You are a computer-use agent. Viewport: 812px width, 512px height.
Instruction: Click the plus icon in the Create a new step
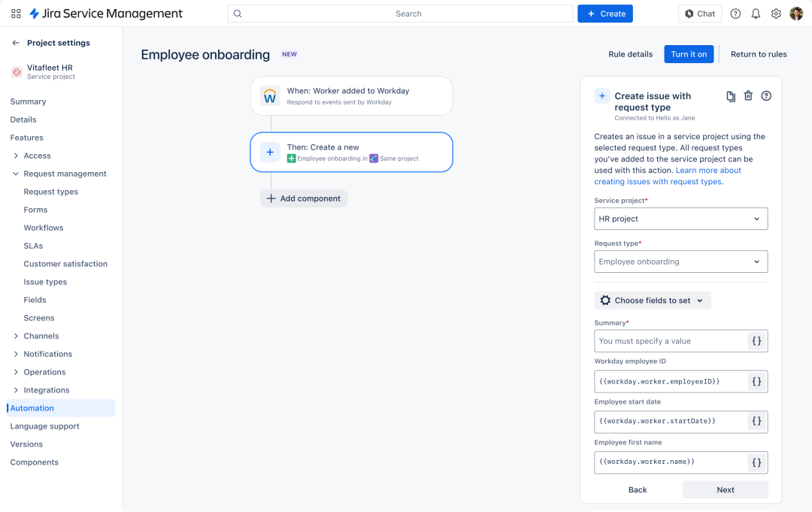[270, 152]
